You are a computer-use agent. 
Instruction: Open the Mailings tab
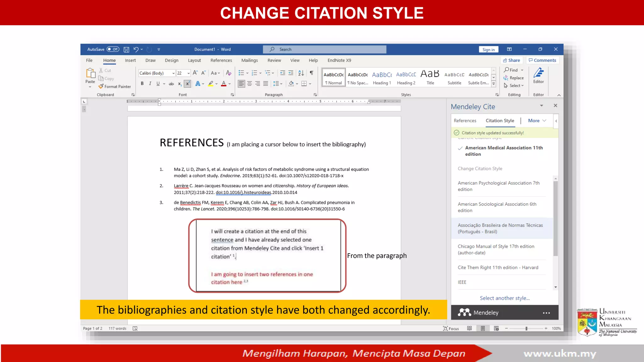pos(249,60)
